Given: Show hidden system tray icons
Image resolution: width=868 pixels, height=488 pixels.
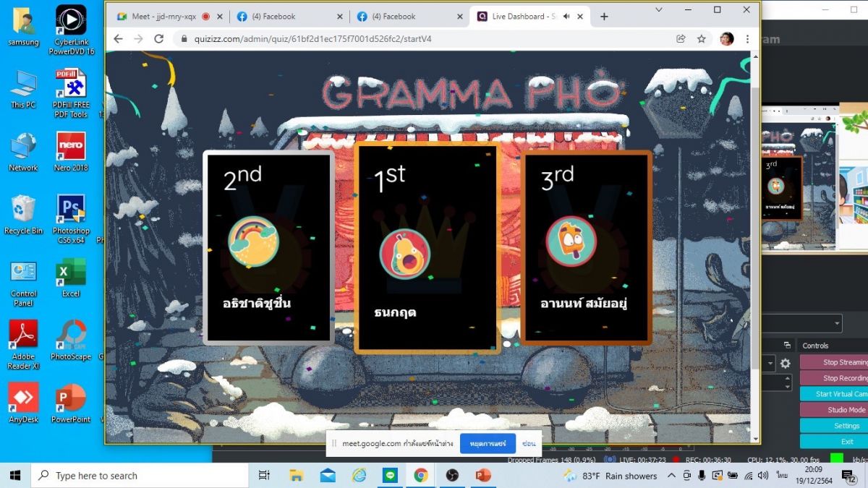Looking at the screenshot, I should 671,476.
